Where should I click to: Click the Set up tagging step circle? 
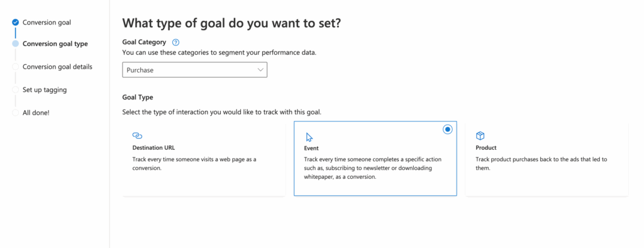(x=16, y=89)
